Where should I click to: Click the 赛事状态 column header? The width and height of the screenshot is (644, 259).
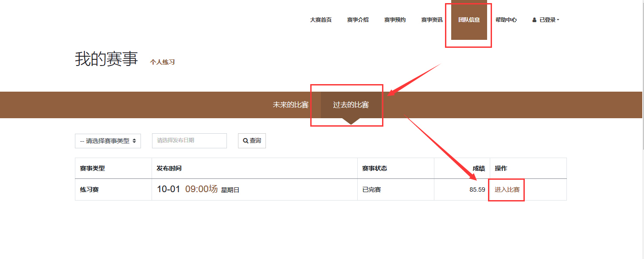[375, 168]
